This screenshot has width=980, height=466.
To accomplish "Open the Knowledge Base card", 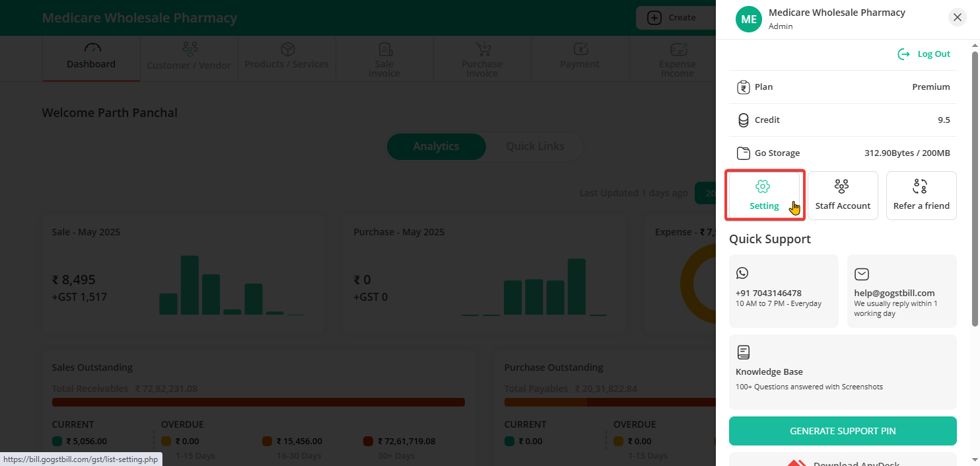I will (x=843, y=371).
